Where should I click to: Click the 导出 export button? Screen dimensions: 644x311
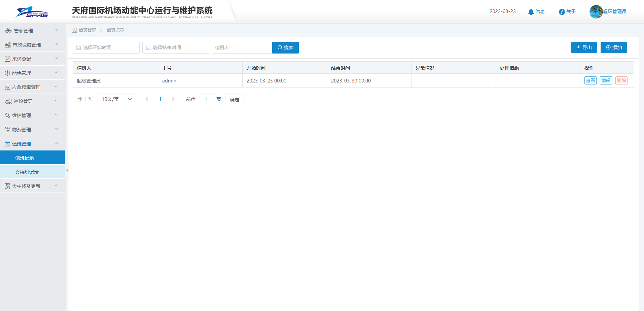[583, 47]
